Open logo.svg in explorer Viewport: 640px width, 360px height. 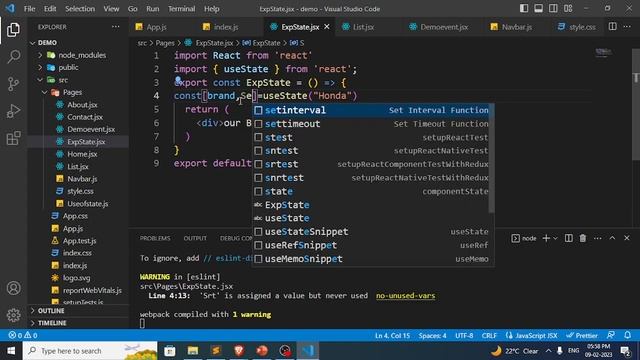(76, 278)
